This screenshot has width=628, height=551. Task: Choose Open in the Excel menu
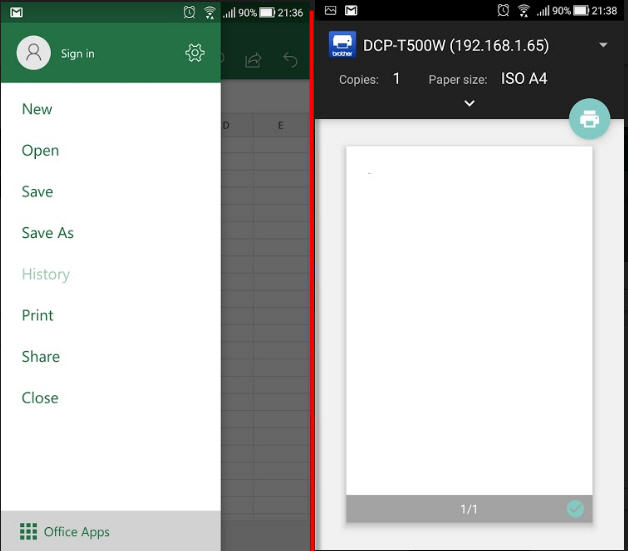[40, 151]
